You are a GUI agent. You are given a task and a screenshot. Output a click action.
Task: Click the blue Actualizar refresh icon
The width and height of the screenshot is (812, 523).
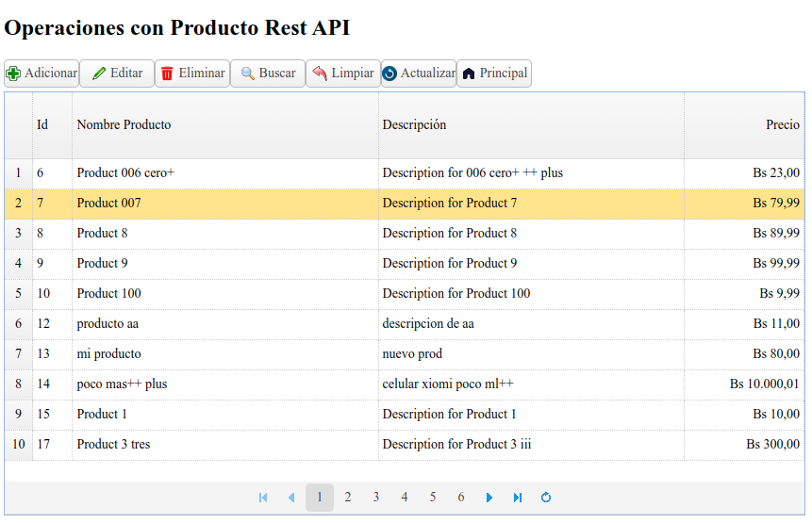pos(389,74)
